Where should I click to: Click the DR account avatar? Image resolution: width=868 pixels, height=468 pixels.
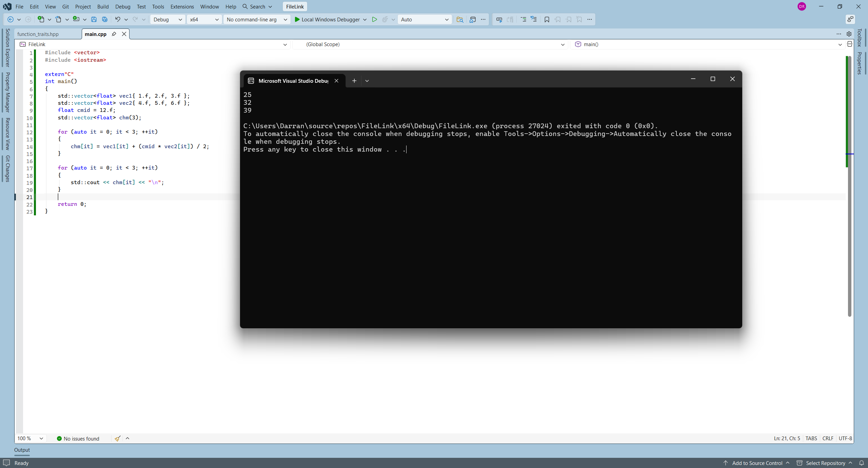click(802, 6)
